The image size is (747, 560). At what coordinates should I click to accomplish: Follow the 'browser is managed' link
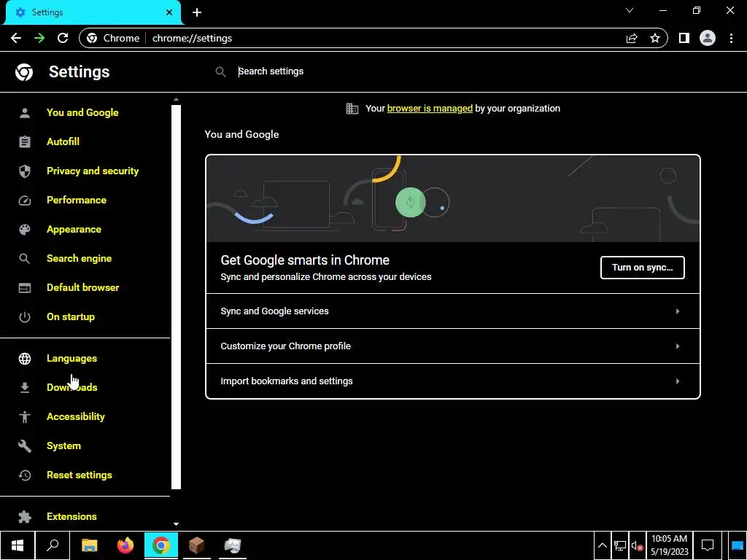point(430,109)
